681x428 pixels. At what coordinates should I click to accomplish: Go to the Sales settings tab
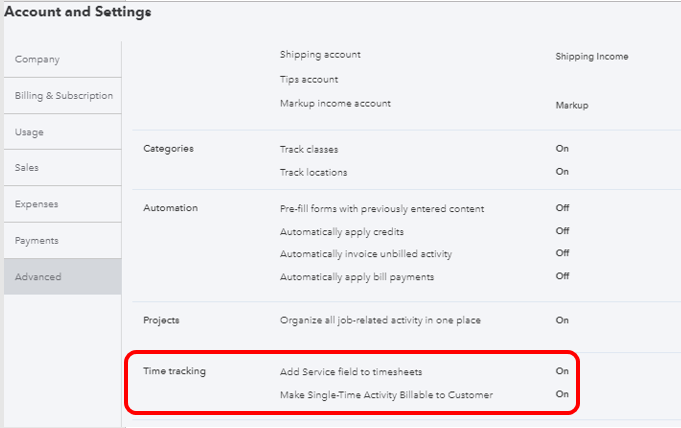click(x=27, y=168)
